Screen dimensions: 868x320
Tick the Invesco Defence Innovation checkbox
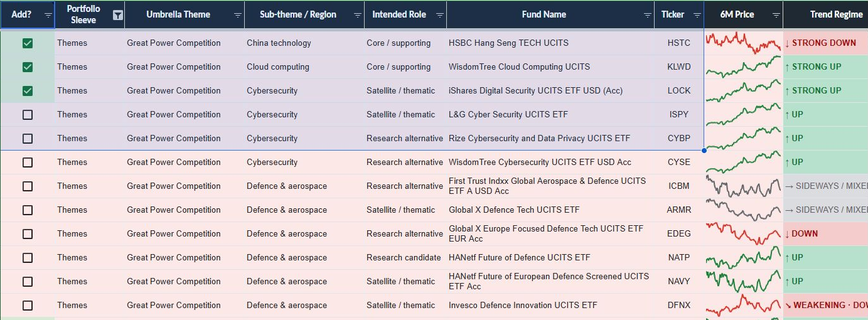click(28, 306)
